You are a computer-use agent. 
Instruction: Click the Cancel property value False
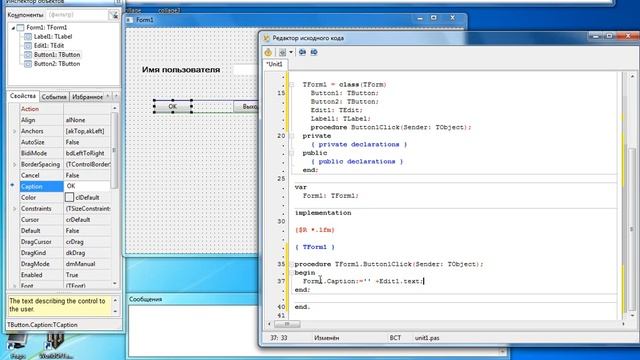tap(87, 175)
